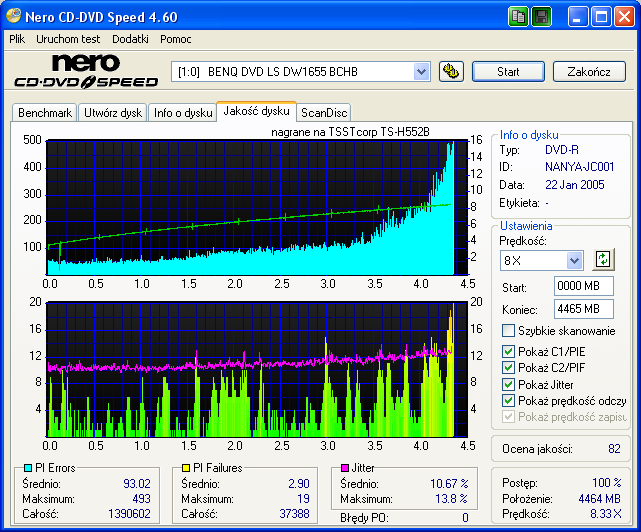Image resolution: width=641 pixels, height=532 pixels.
Task: Click the quality score value 82
Action: pos(614,449)
